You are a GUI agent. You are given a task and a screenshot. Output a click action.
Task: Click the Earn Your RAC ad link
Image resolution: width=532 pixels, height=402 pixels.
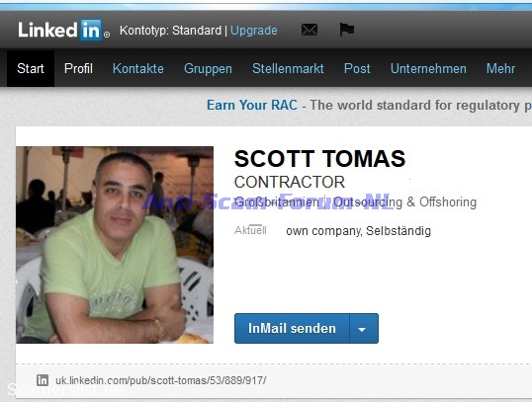[252, 105]
